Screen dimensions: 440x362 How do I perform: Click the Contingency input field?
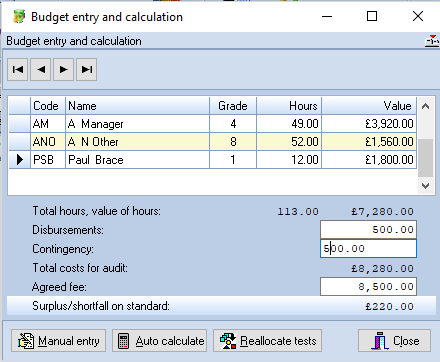tap(368, 249)
